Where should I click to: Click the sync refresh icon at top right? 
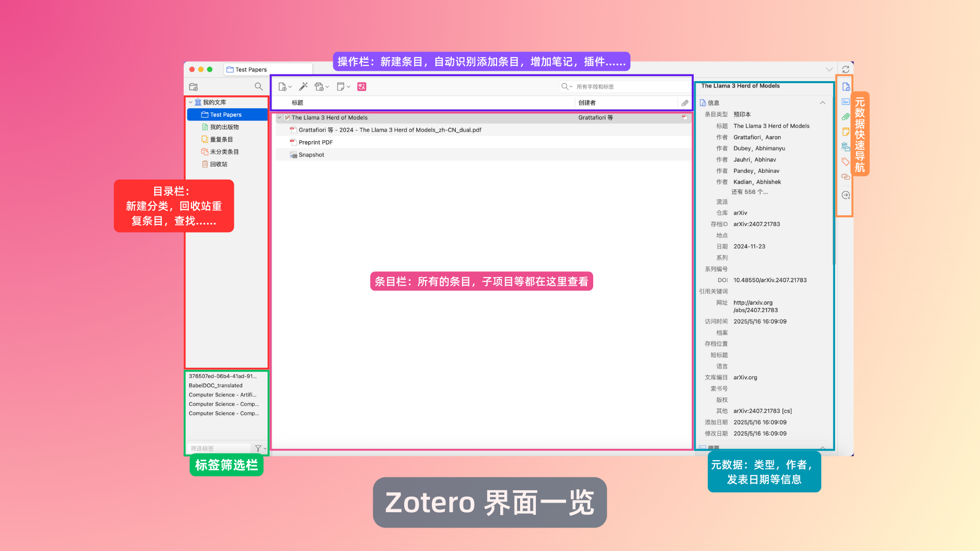pos(846,69)
